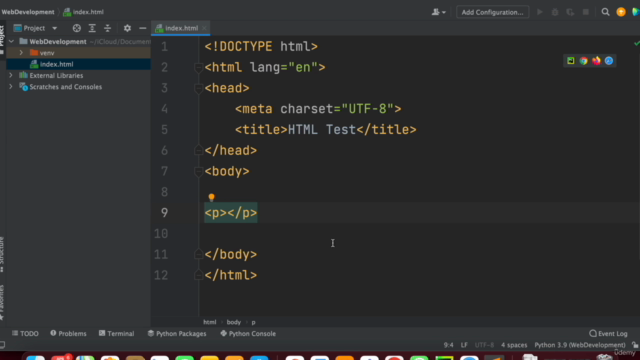Fold the head tag at line 3
640x360 pixels.
coord(198,88)
